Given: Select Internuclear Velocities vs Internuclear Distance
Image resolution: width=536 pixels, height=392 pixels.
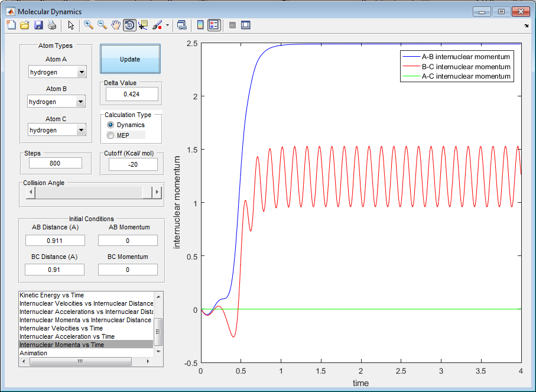Looking at the screenshot, I should 86,303.
